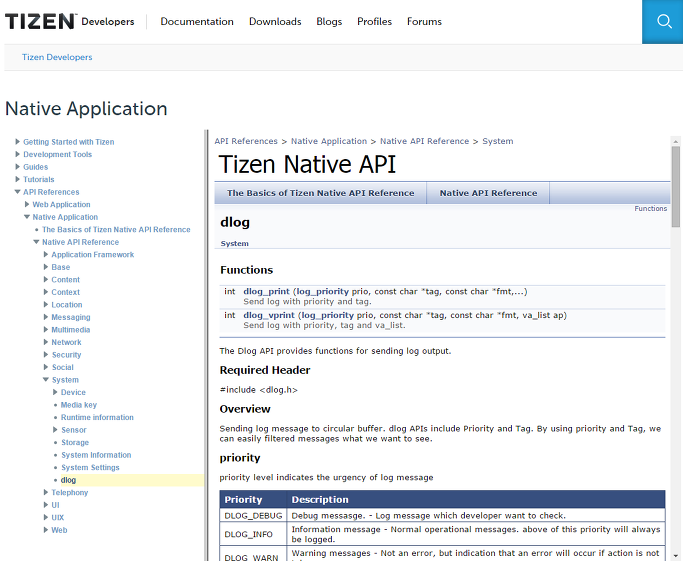Select Runtime information in the sidebar tree
The width and height of the screenshot is (683, 561).
(97, 417)
